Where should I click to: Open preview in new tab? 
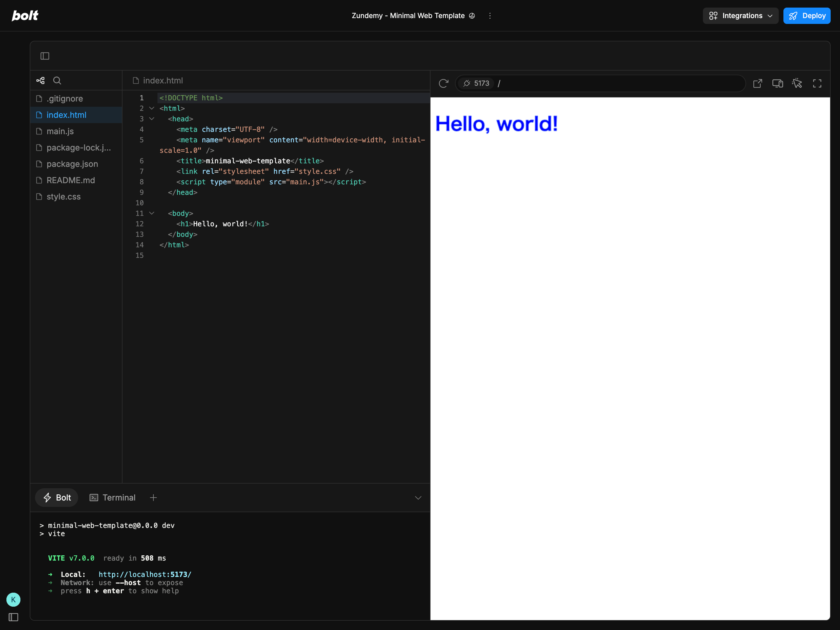[757, 83]
